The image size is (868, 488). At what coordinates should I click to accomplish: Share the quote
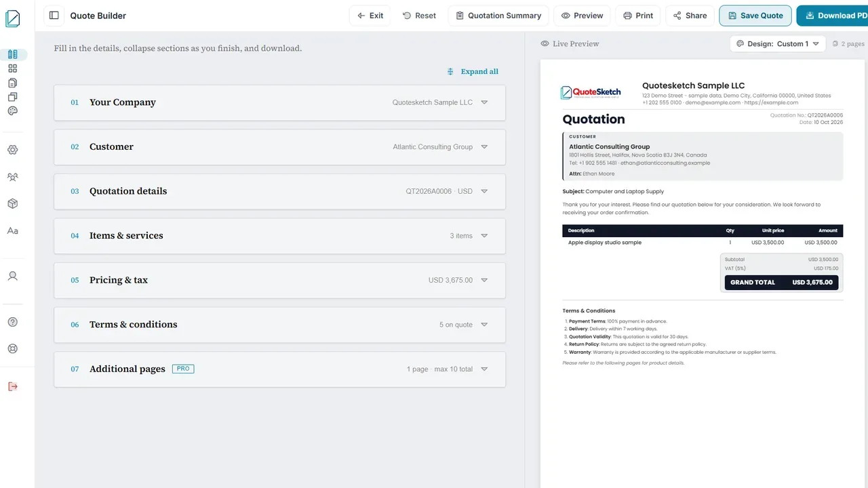coord(690,16)
